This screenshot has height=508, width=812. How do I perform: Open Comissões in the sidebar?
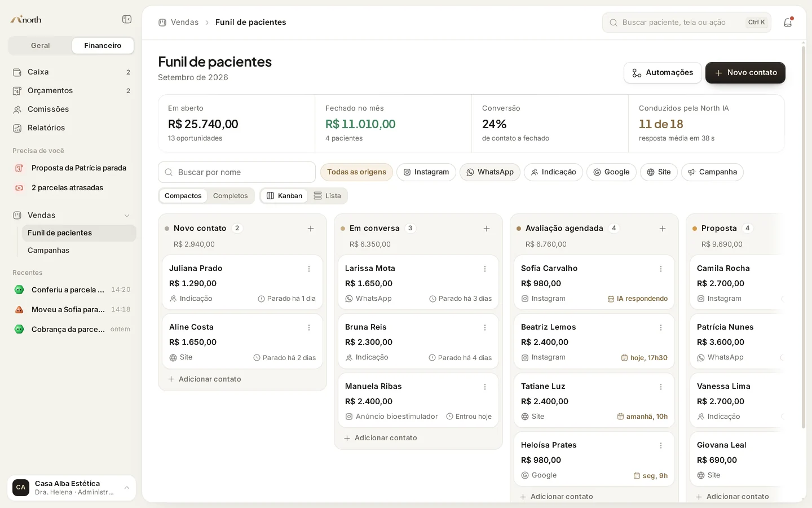pyautogui.click(x=72, y=109)
